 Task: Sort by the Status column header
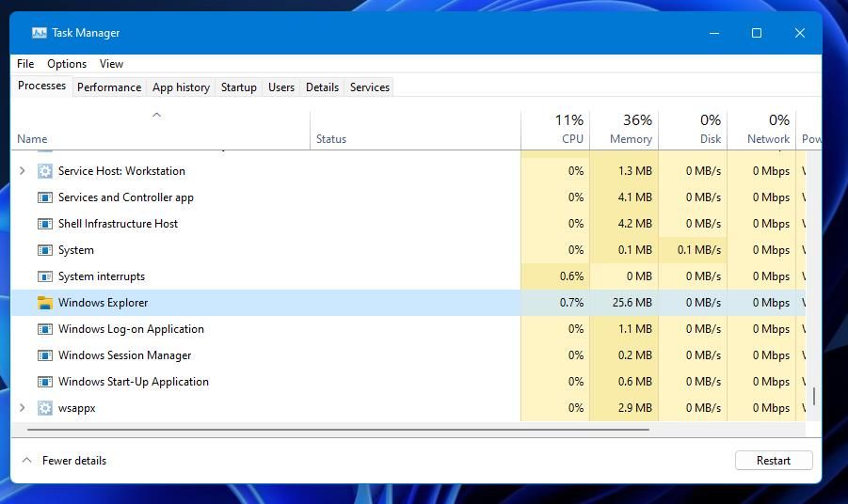415,130
